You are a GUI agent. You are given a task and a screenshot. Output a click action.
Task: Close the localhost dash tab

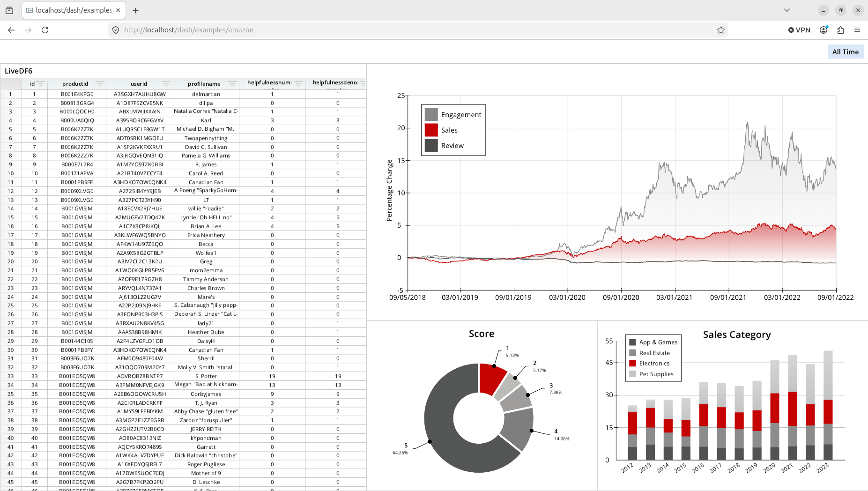[118, 10]
